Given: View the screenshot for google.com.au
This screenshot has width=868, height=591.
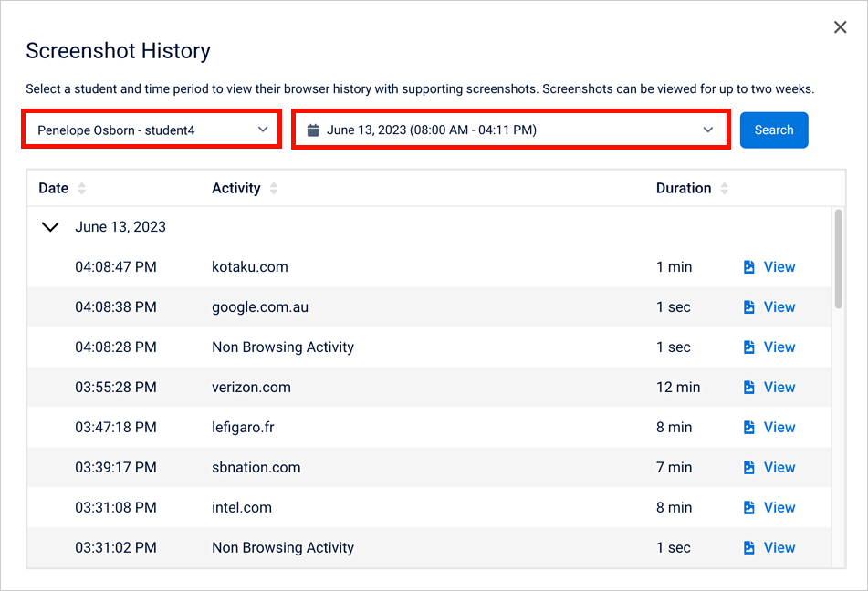Looking at the screenshot, I should click(780, 306).
